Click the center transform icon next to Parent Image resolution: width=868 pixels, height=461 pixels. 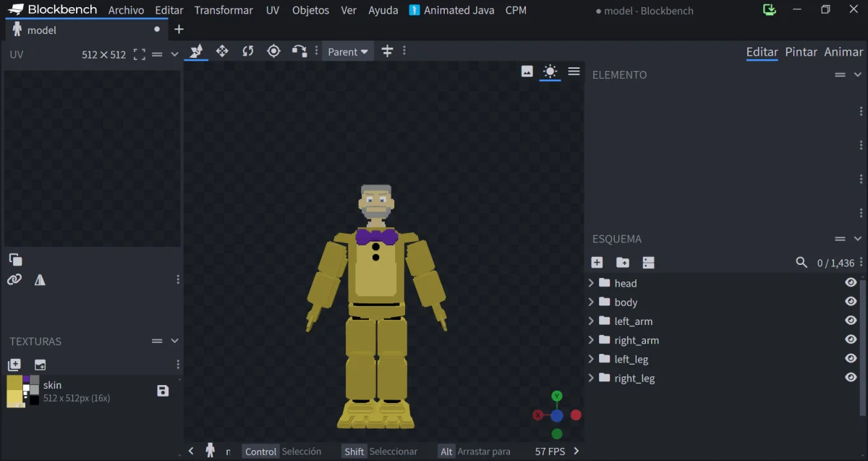[x=387, y=51]
